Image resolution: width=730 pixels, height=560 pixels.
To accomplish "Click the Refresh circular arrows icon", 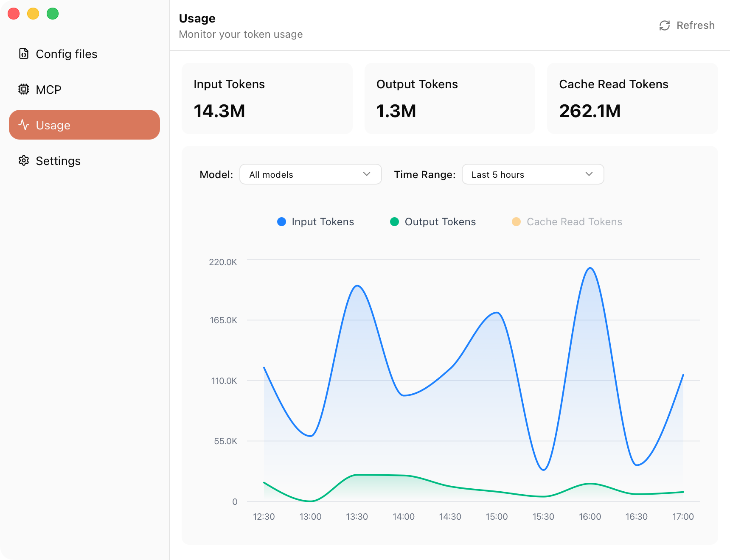I will [665, 25].
